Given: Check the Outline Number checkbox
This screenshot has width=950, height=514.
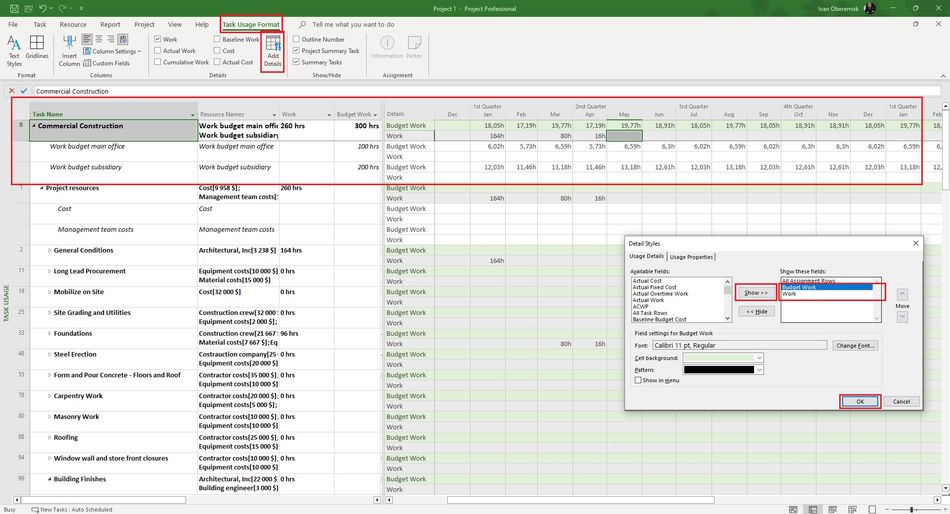Looking at the screenshot, I should pos(296,39).
